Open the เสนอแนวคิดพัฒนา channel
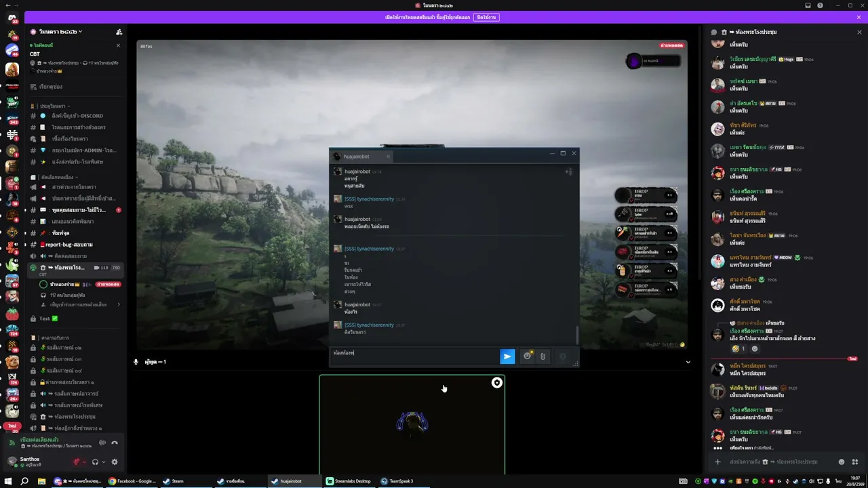The image size is (868, 488). point(76,222)
